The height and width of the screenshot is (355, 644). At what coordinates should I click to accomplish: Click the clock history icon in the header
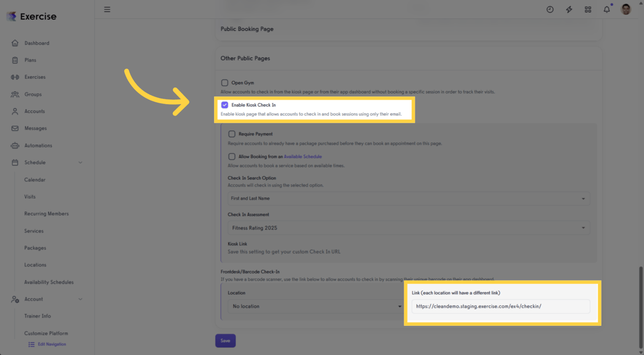tap(550, 9)
